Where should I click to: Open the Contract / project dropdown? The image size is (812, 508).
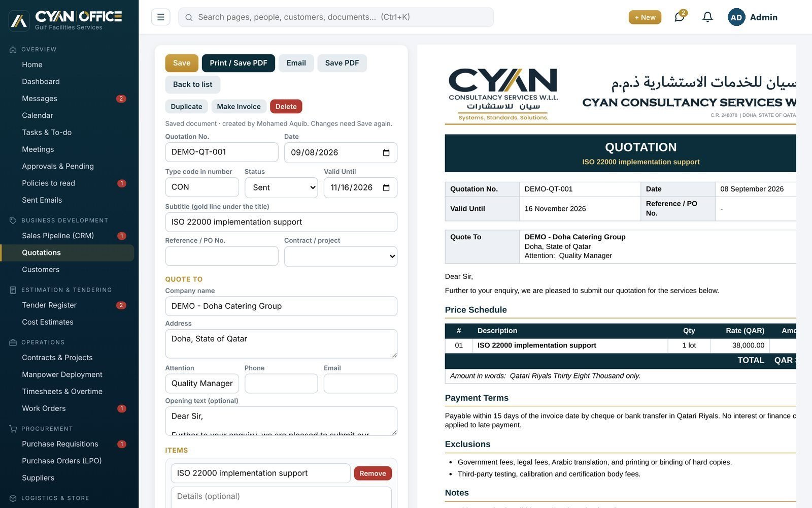341,257
